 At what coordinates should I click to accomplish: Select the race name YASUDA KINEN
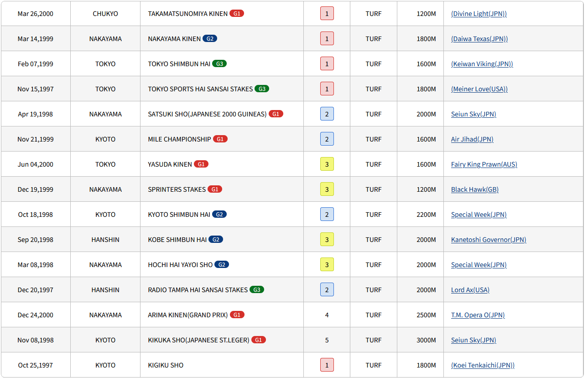point(170,164)
